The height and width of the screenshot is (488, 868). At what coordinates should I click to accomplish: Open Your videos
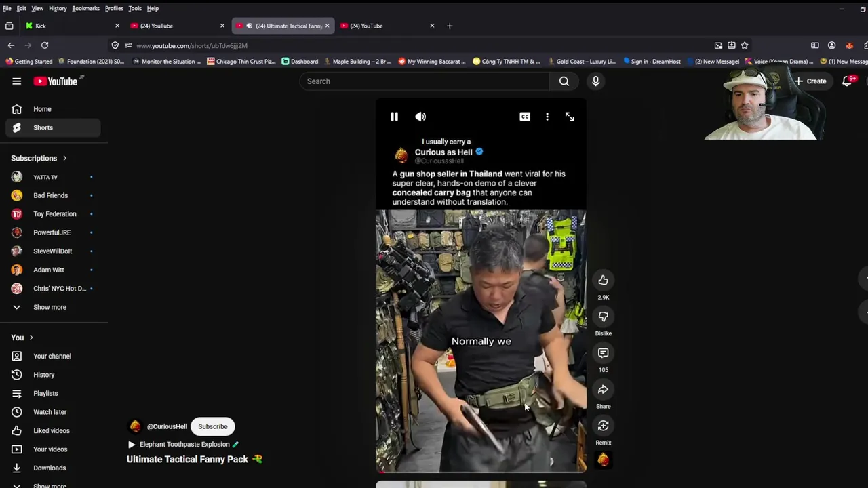click(x=53, y=449)
